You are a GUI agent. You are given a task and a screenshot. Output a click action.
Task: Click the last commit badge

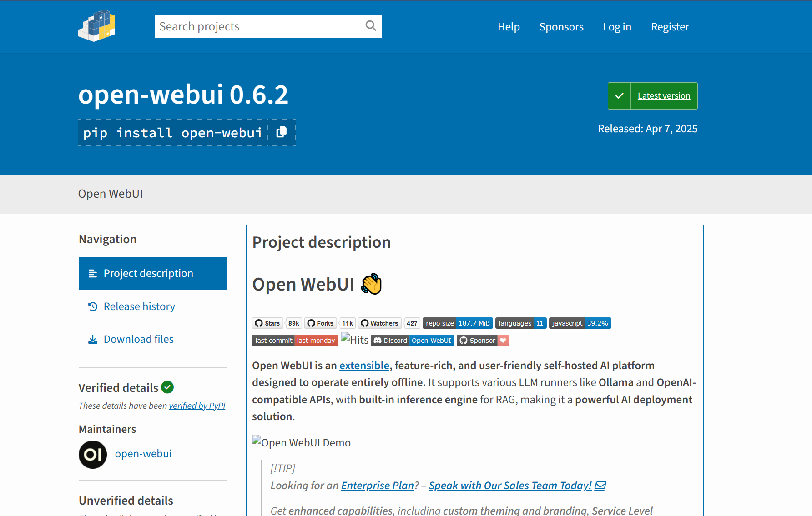[x=295, y=341]
